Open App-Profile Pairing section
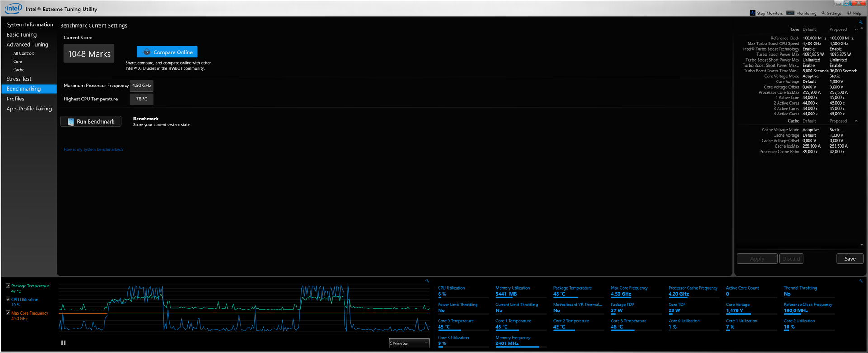Image resolution: width=868 pixels, height=353 pixels. pyautogui.click(x=29, y=109)
